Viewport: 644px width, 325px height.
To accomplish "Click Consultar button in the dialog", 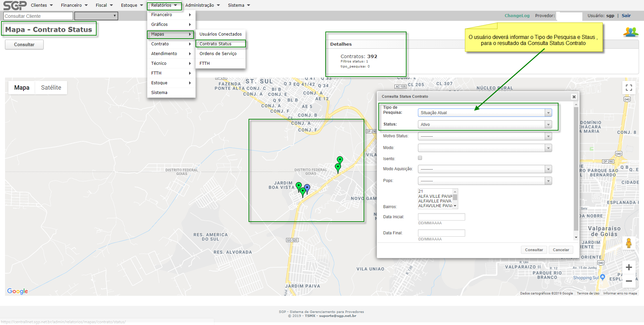I will pyautogui.click(x=534, y=250).
